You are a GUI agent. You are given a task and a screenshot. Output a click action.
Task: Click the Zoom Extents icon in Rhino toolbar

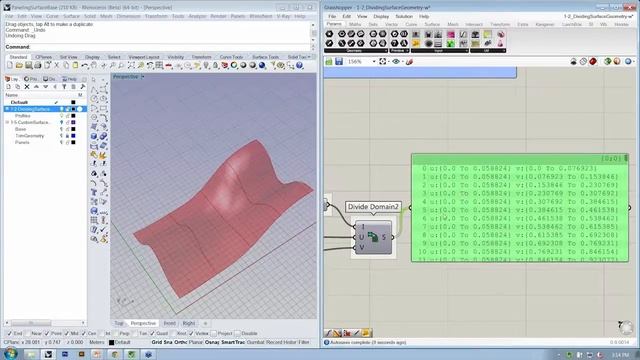coord(131,65)
